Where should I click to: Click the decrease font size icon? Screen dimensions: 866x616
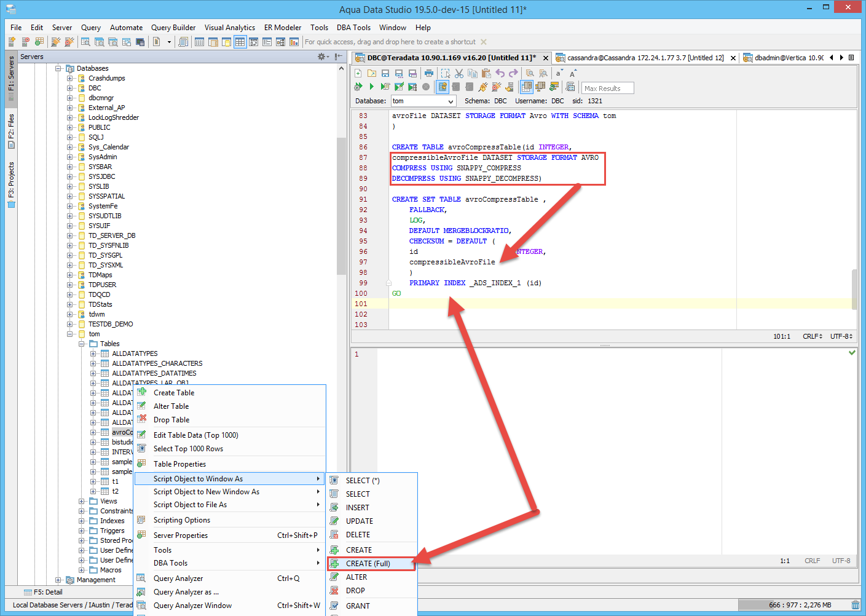[x=559, y=73]
